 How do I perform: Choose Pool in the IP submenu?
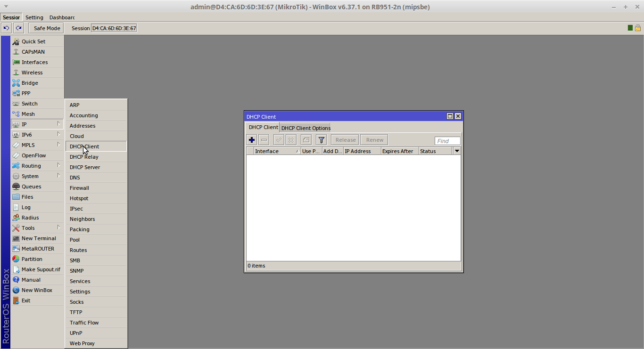pyautogui.click(x=96, y=240)
